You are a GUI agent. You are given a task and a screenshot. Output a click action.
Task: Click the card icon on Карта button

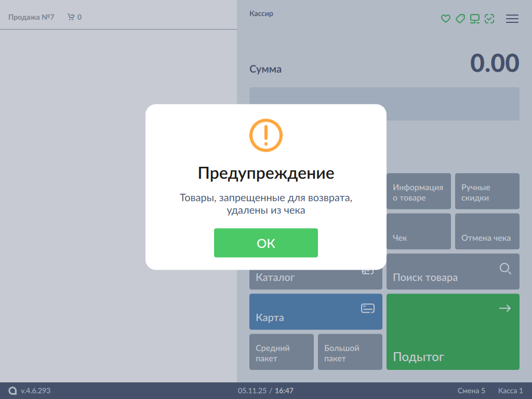point(367,309)
